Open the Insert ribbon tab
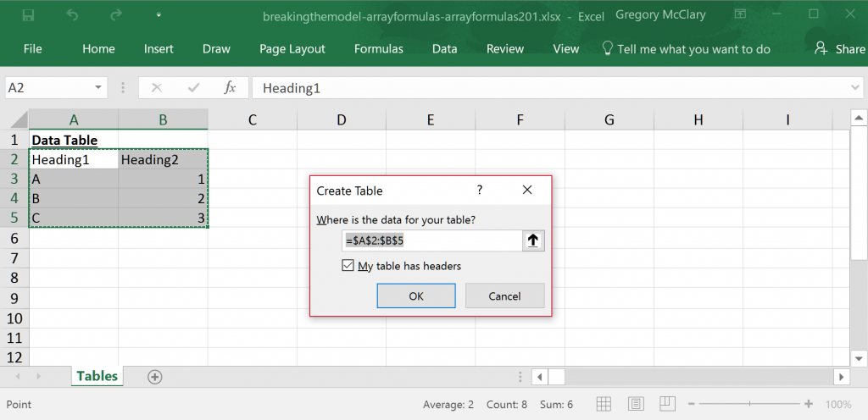 (159, 49)
